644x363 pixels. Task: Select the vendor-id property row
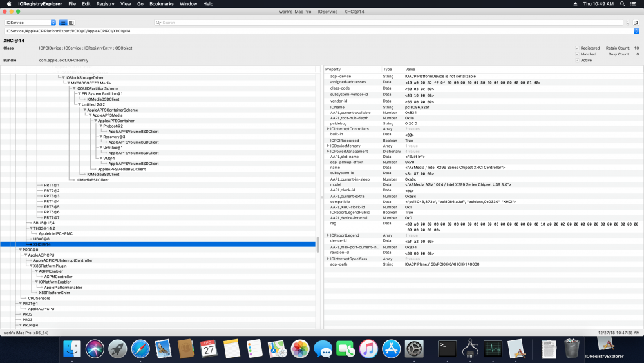click(x=484, y=101)
